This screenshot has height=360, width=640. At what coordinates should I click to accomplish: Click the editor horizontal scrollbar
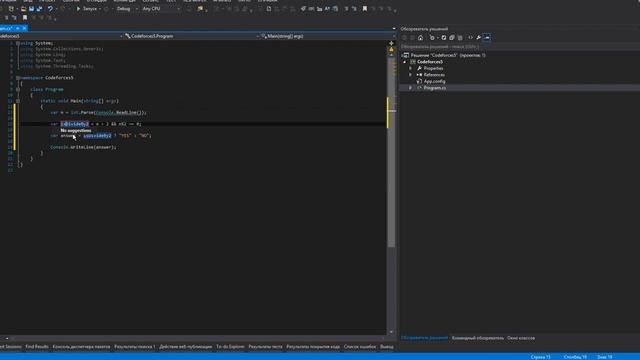(196, 338)
